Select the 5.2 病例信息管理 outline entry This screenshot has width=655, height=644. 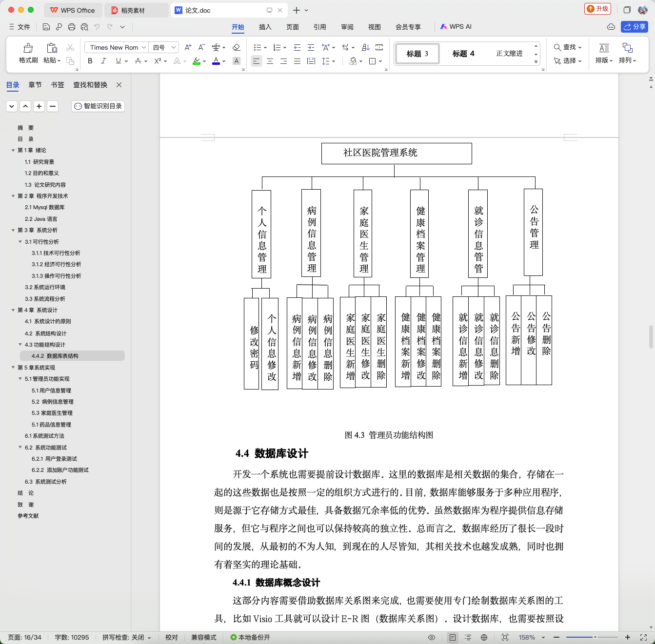tap(53, 402)
